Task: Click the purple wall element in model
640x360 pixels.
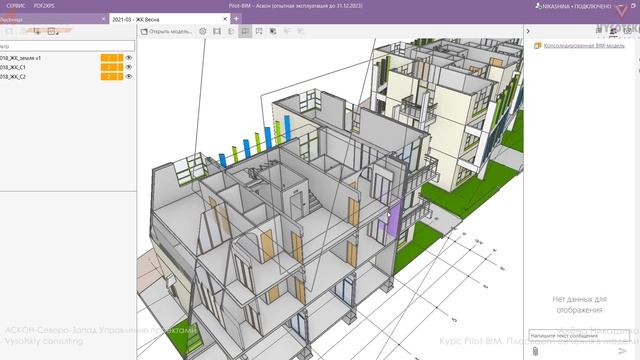Action: (393, 219)
